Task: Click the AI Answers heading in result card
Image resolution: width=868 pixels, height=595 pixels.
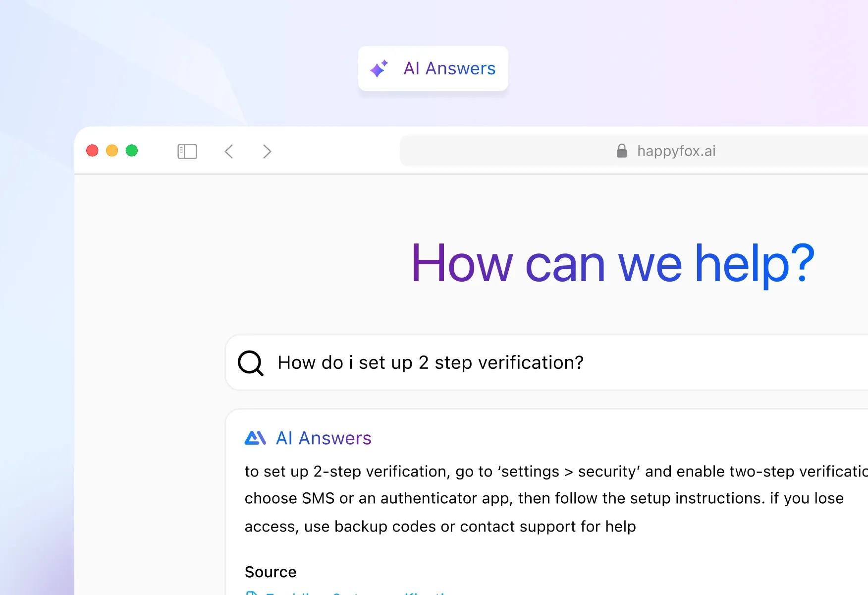Action: [324, 438]
